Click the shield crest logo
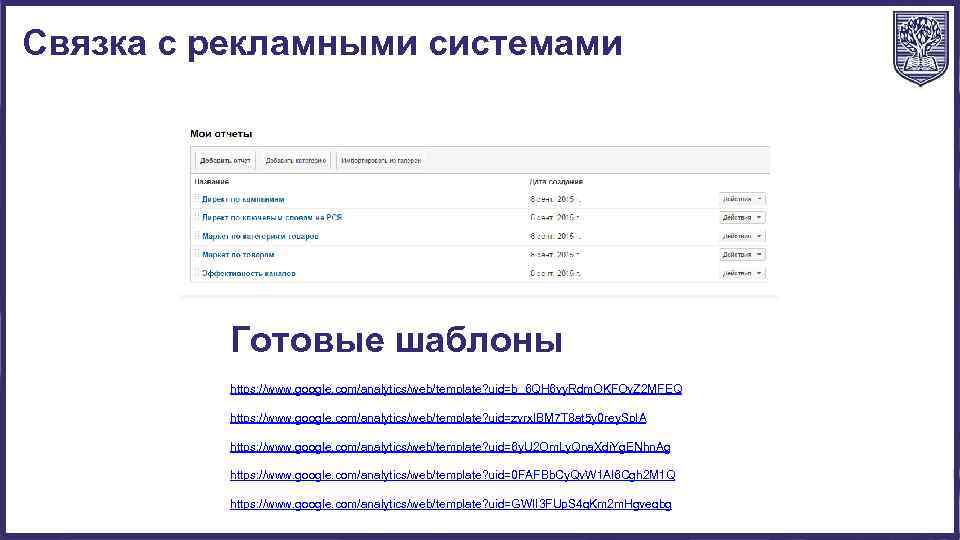960x540 pixels. pyautogui.click(x=920, y=48)
